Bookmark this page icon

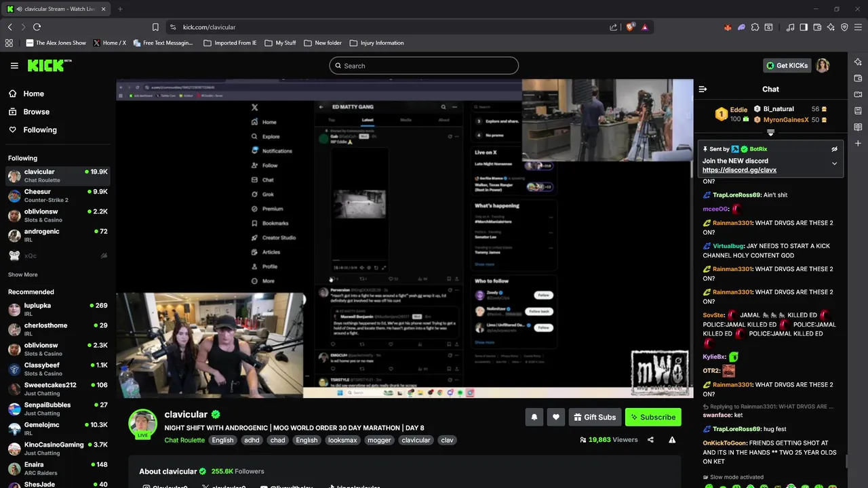click(155, 27)
